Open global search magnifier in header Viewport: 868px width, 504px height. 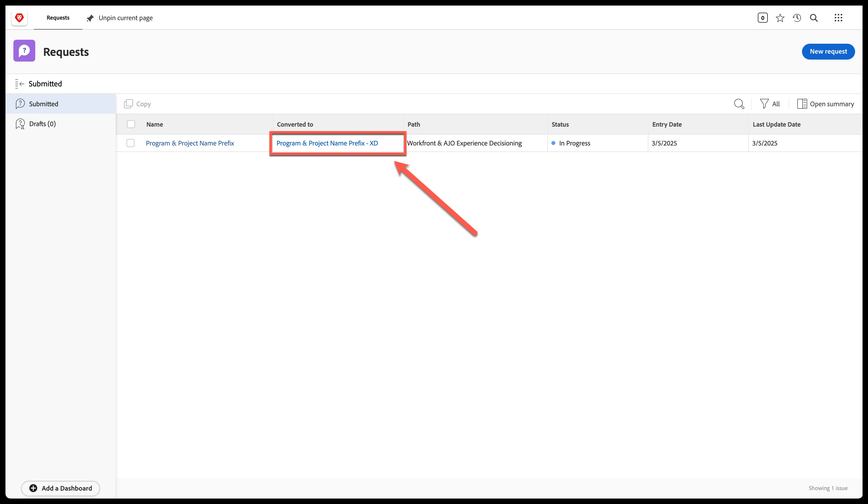(814, 18)
